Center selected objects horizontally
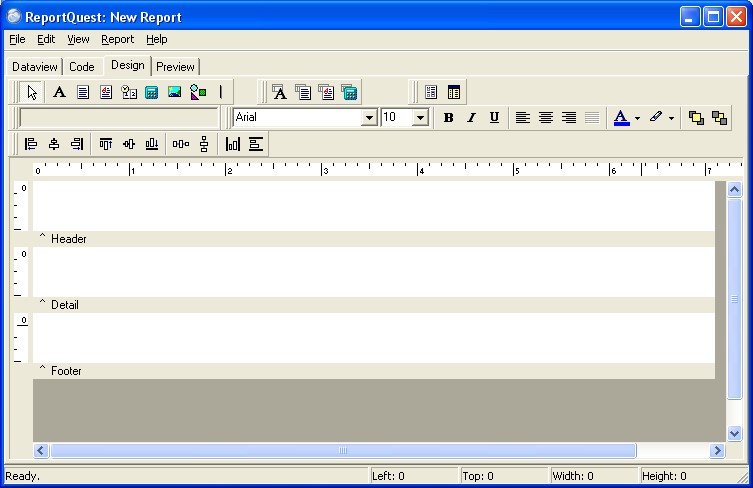This screenshot has height=488, width=753. (54, 144)
